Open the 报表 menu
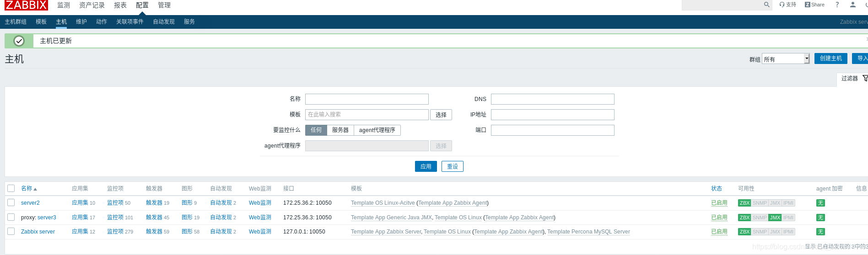 120,5
